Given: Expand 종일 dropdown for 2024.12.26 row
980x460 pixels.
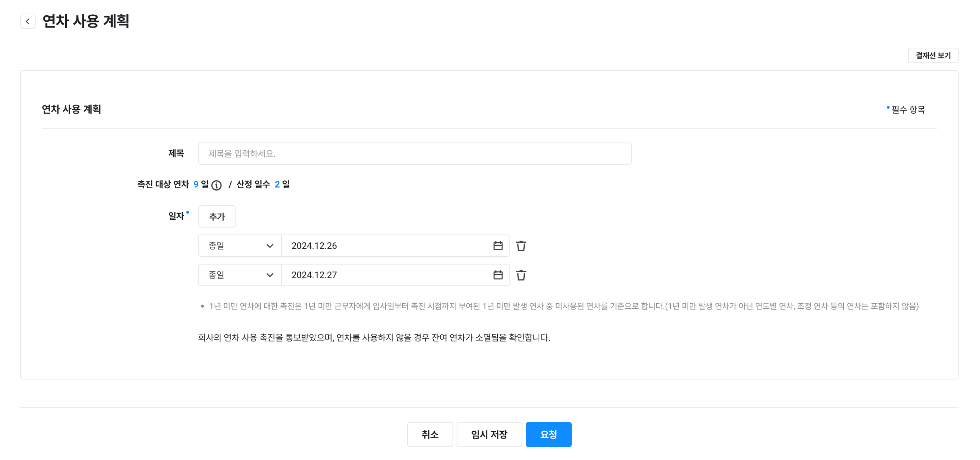Looking at the screenshot, I should pyautogui.click(x=240, y=246).
